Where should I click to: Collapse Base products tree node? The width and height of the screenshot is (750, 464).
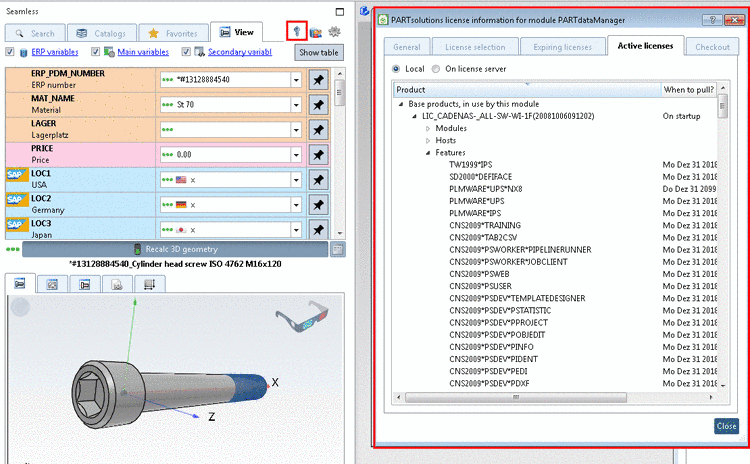pyautogui.click(x=401, y=104)
